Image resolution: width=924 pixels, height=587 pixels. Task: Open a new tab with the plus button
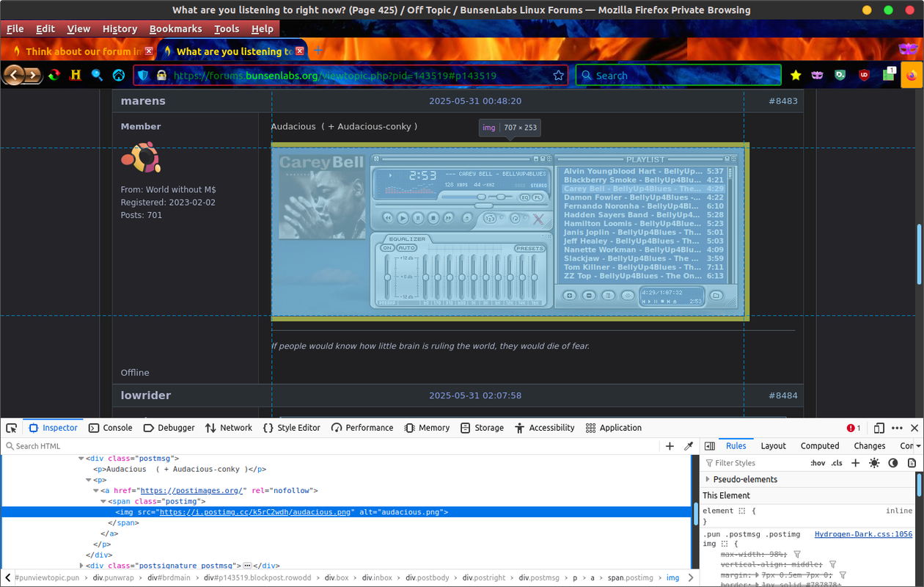click(318, 51)
